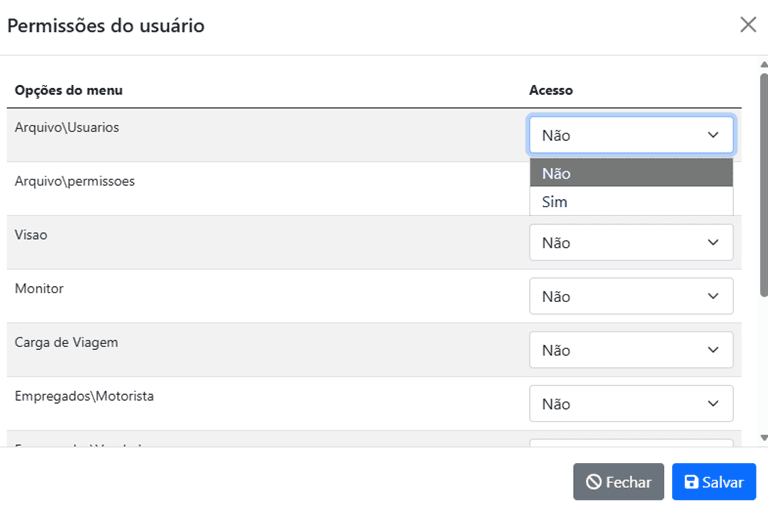Click the chevron arrow in Visao dropdown
768x510 pixels.
(713, 243)
